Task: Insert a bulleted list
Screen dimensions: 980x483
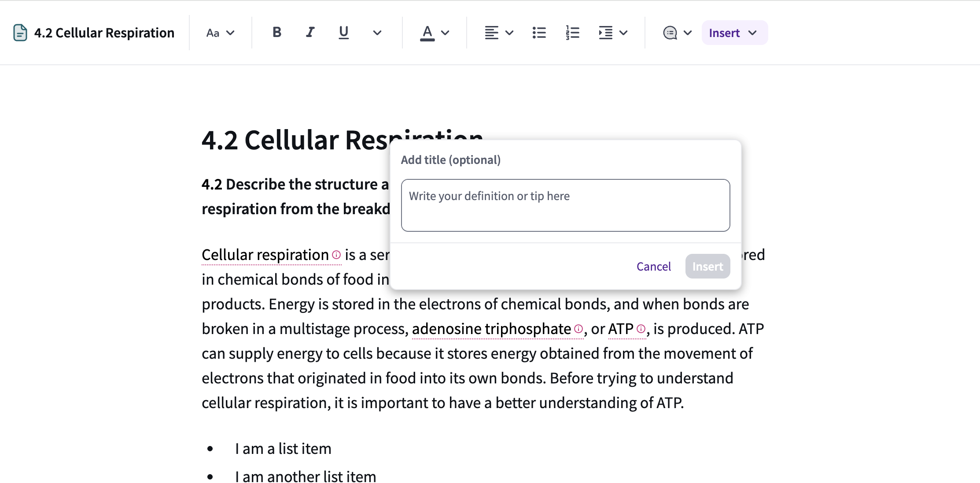Action: tap(539, 33)
